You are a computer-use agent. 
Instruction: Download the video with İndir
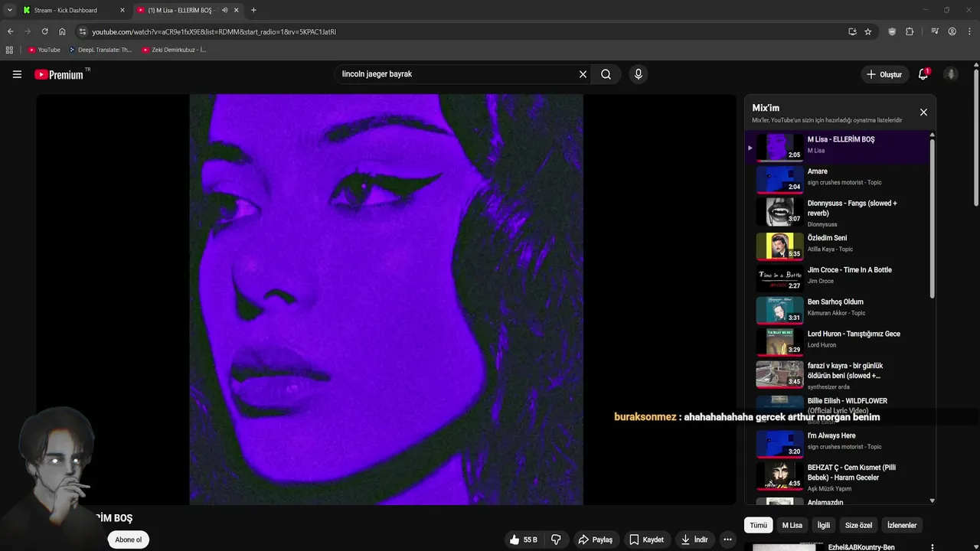(694, 540)
